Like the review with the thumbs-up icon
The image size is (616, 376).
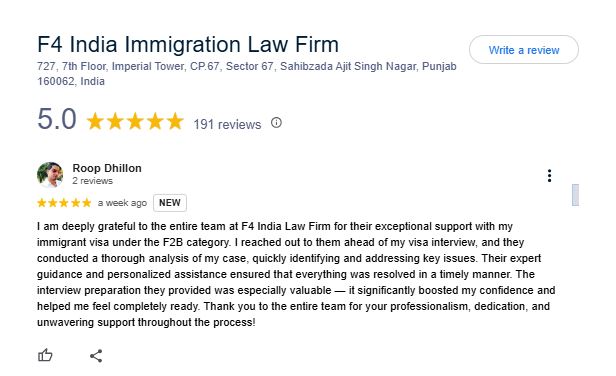45,355
